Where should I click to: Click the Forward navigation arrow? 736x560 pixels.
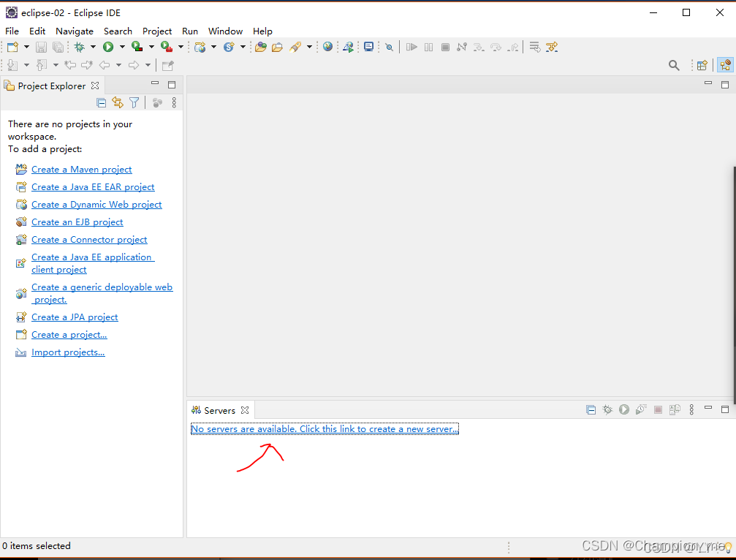pyautogui.click(x=134, y=65)
